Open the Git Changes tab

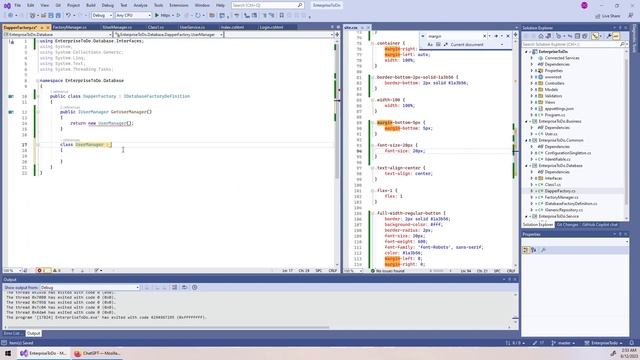pos(567,225)
